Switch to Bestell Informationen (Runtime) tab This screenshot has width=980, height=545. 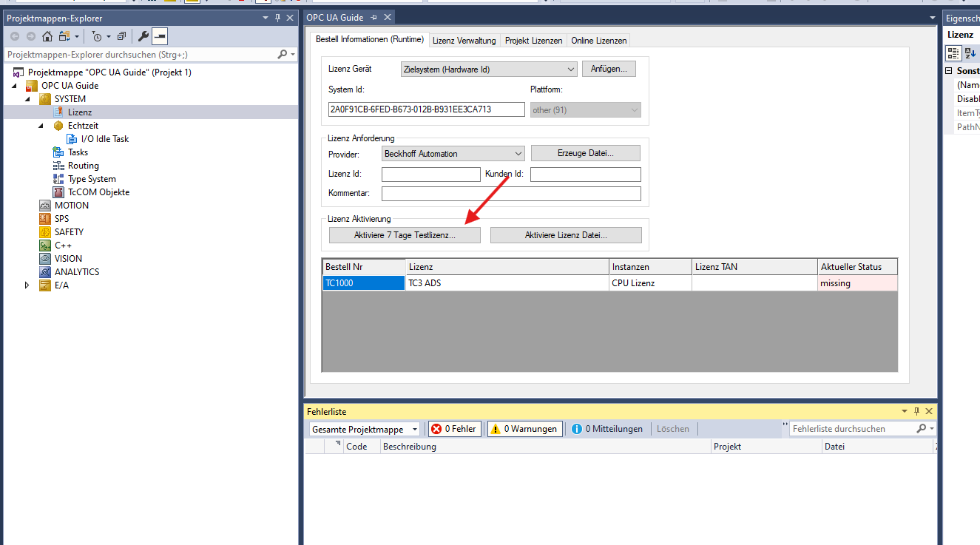(369, 39)
